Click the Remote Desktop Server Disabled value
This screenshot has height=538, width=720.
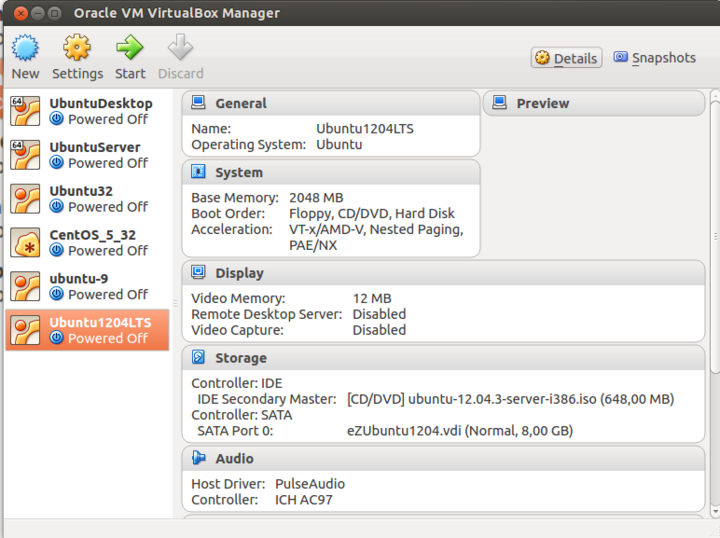pos(379,314)
